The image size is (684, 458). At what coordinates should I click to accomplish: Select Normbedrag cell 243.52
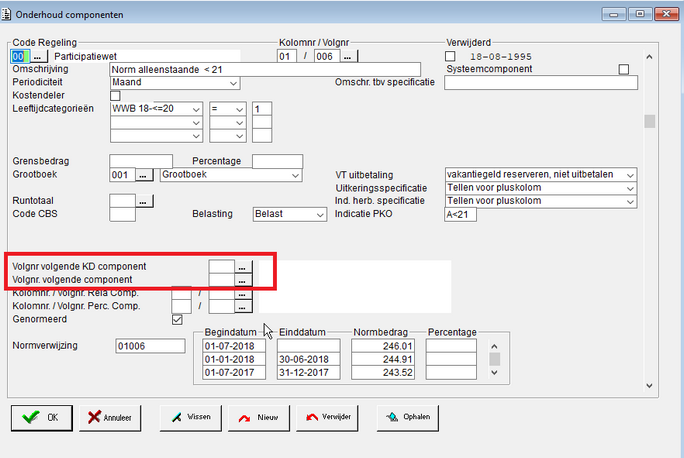coord(383,373)
